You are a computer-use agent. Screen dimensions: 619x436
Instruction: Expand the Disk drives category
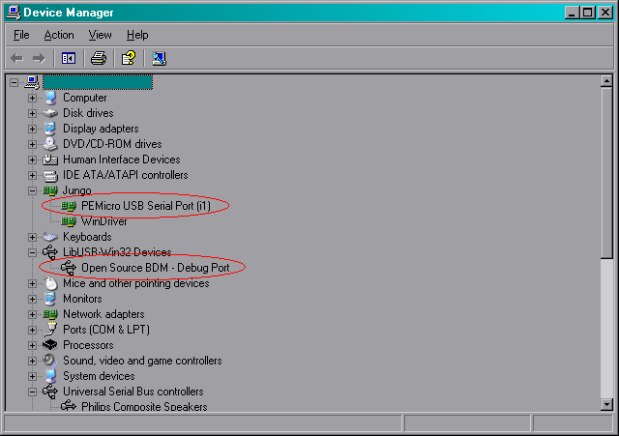pos(32,113)
